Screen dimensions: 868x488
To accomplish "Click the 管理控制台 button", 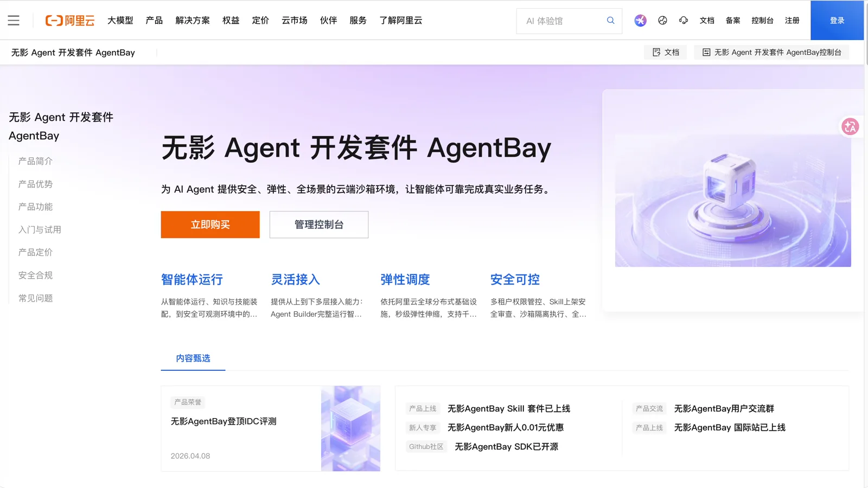I will point(319,224).
